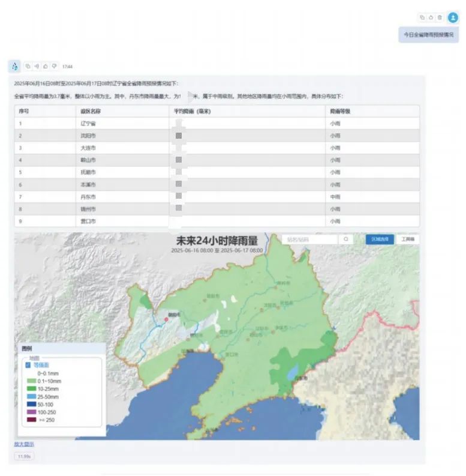Click the map search magnifier icon
This screenshot has height=476, width=466.
[x=346, y=239]
